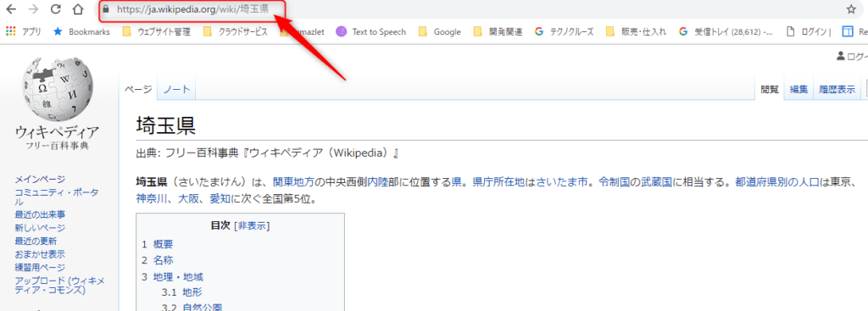Follow the さいたま市 link
Viewport: 868px width, 311px height.
562,182
